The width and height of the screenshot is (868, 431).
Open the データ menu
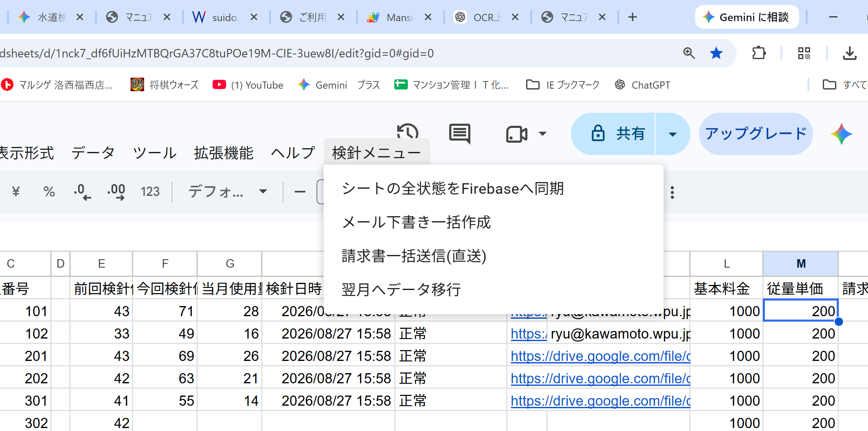pyautogui.click(x=93, y=153)
